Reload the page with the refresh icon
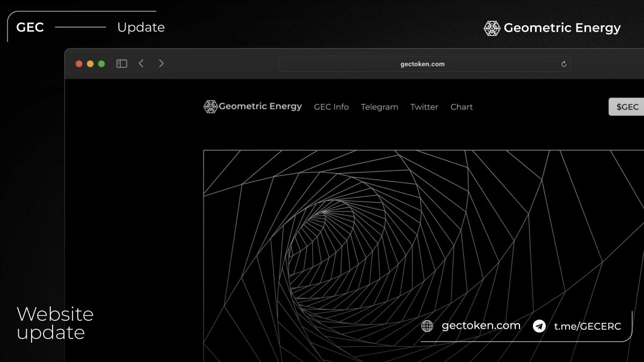 [563, 64]
